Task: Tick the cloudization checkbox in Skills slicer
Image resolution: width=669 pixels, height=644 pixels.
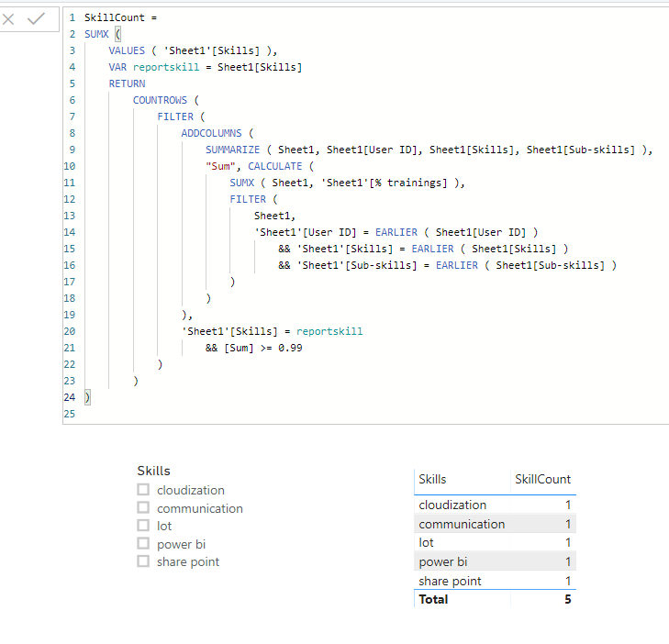Action: coord(143,489)
